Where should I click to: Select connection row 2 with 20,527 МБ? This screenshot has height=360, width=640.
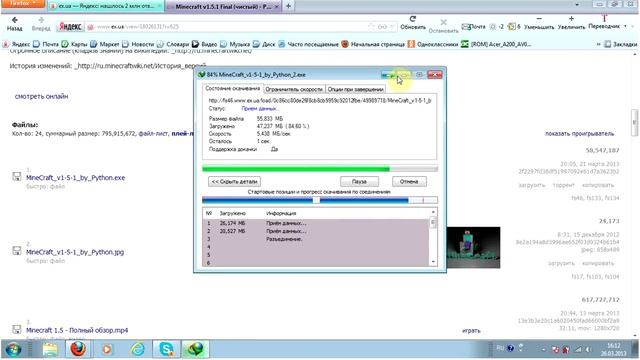click(x=316, y=231)
